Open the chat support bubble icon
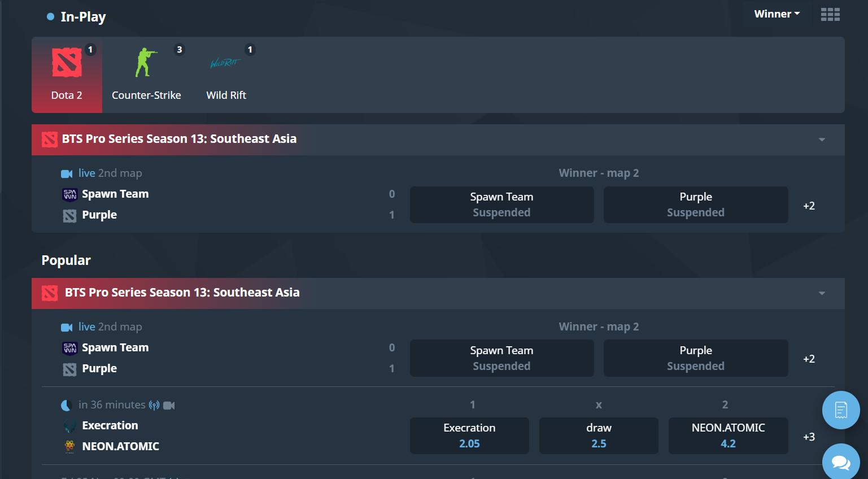Image resolution: width=868 pixels, height=479 pixels. point(841,463)
